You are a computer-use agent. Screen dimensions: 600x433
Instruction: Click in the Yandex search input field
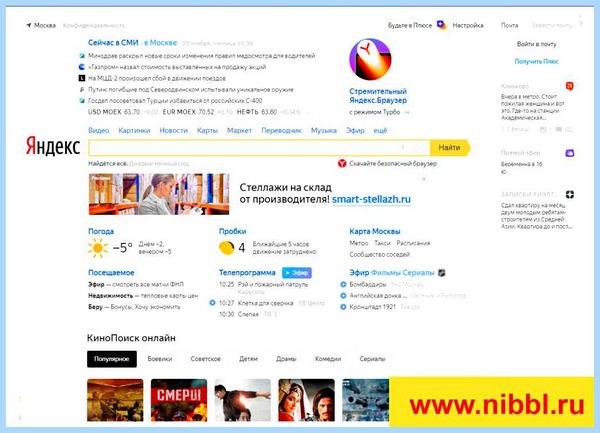pyautogui.click(x=259, y=148)
